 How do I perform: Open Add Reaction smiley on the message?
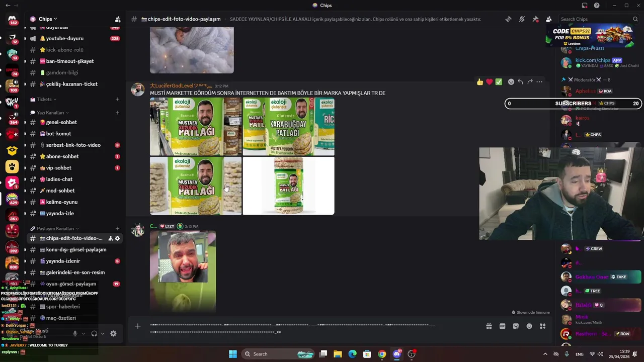[511, 81]
